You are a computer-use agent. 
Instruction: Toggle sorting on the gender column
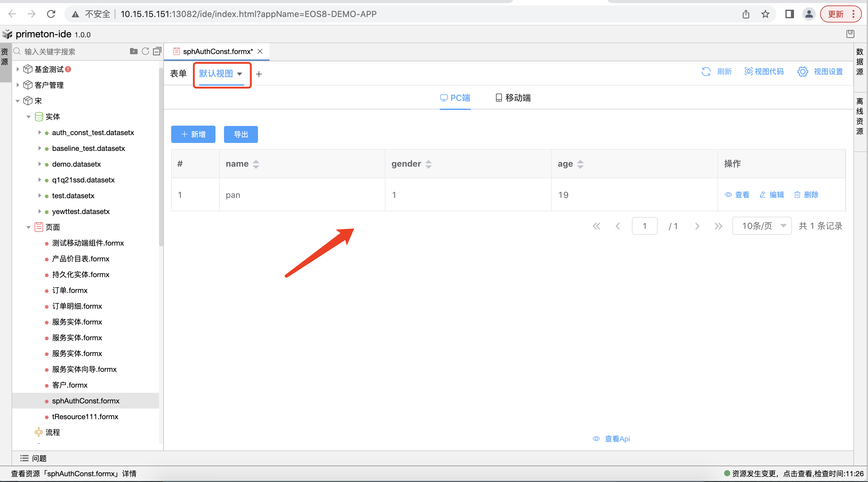click(x=429, y=164)
